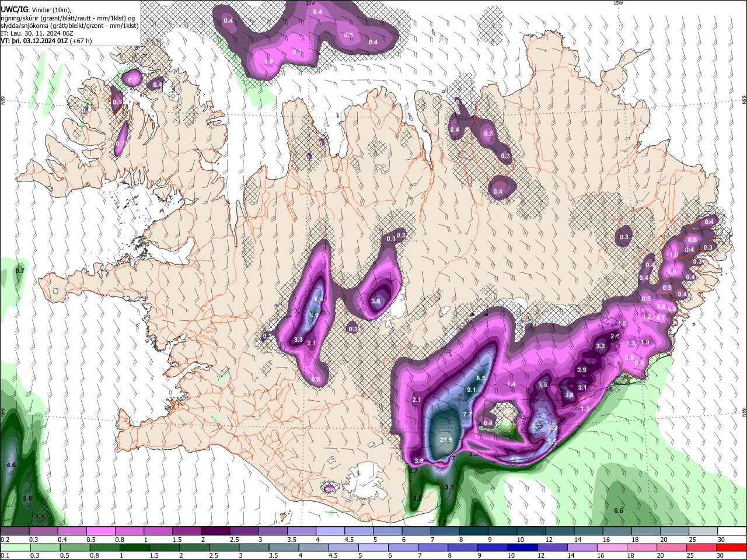This screenshot has width=747, height=560.
Task: Click the 1.4 value label on the map
Action: 511,384
